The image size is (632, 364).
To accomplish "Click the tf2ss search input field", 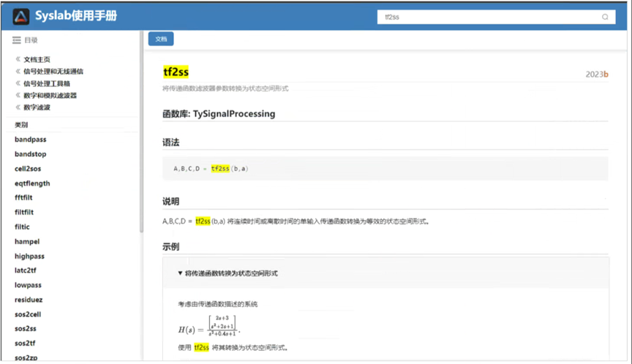I will pyautogui.click(x=496, y=17).
